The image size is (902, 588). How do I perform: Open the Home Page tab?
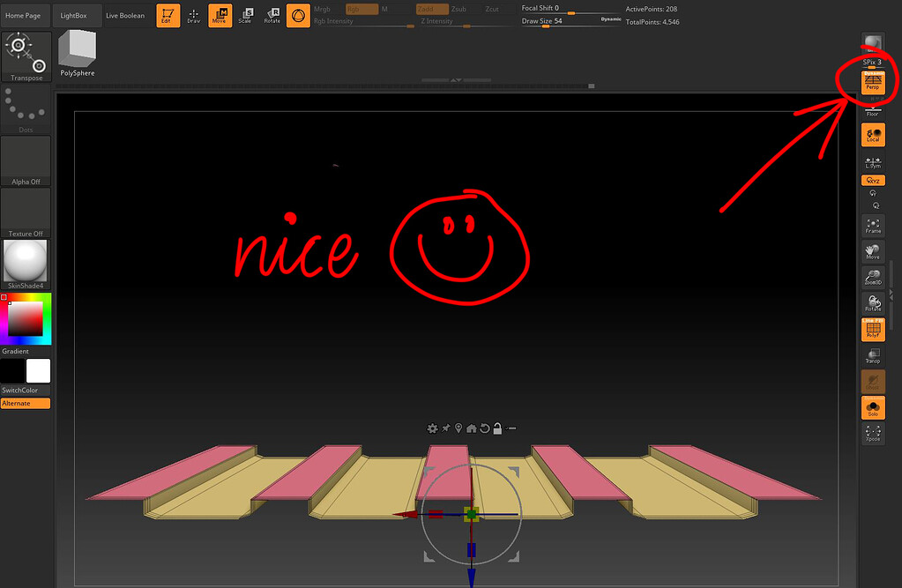22,14
